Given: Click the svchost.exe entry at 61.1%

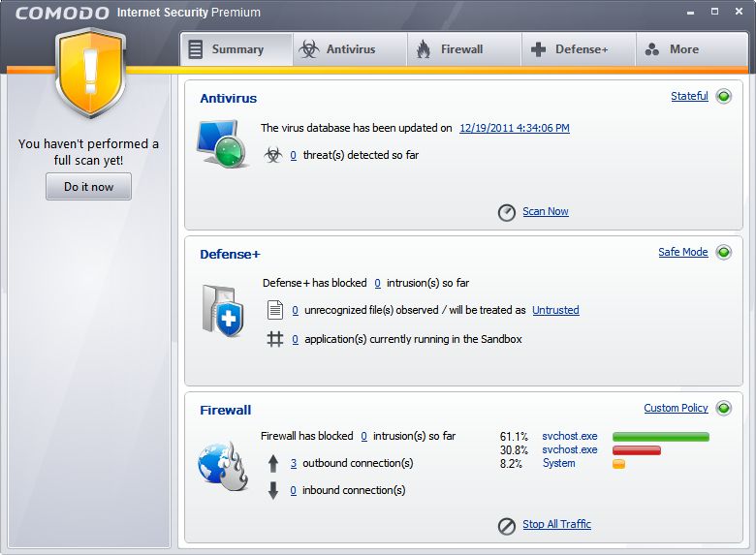Looking at the screenshot, I should pyautogui.click(x=569, y=436).
